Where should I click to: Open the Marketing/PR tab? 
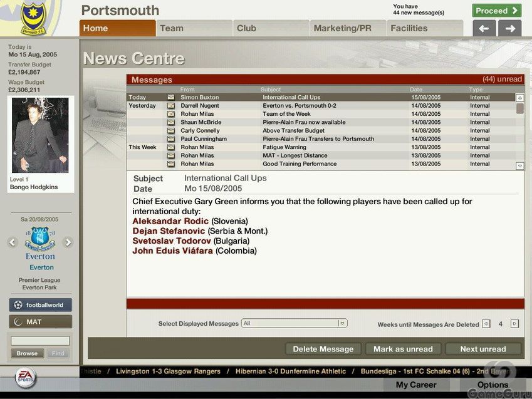(x=348, y=28)
